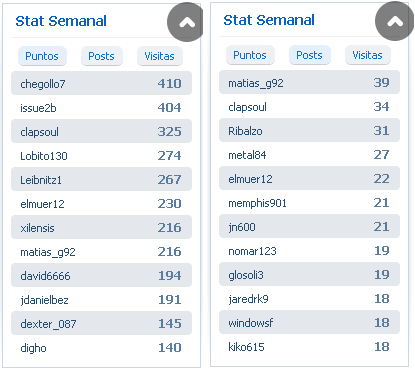Open chegollo7 user profile
Image resolution: width=415 pixels, height=371 pixels.
tap(43, 84)
